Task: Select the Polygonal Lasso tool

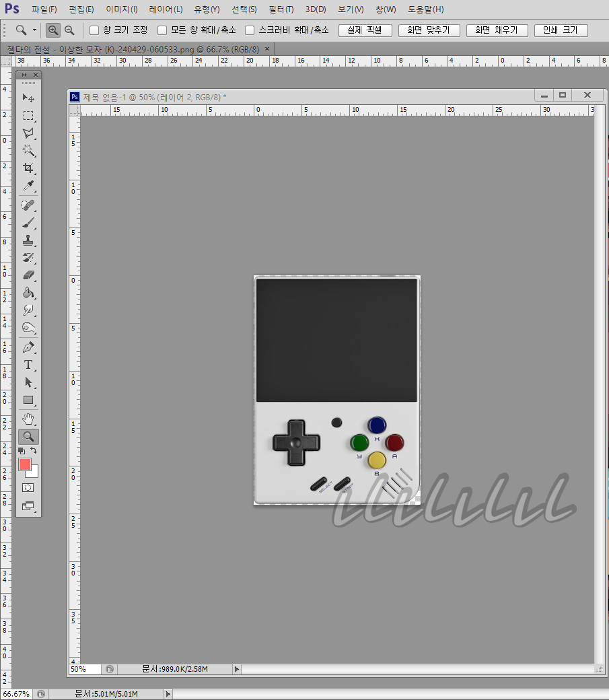Action: coord(28,133)
